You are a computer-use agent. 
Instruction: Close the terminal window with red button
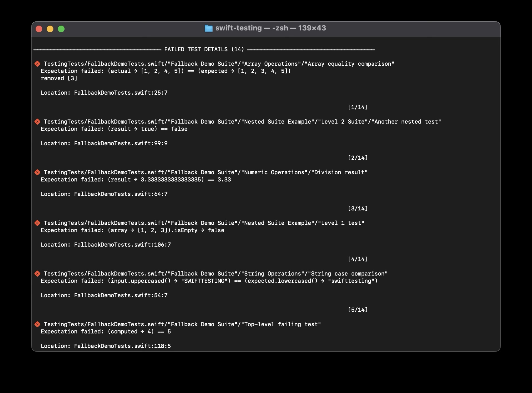[39, 29]
